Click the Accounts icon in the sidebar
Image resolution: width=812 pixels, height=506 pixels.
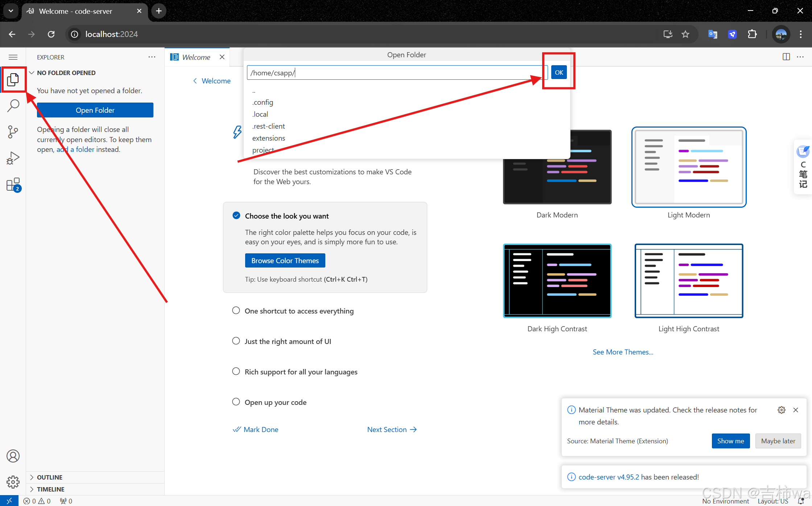tap(13, 456)
